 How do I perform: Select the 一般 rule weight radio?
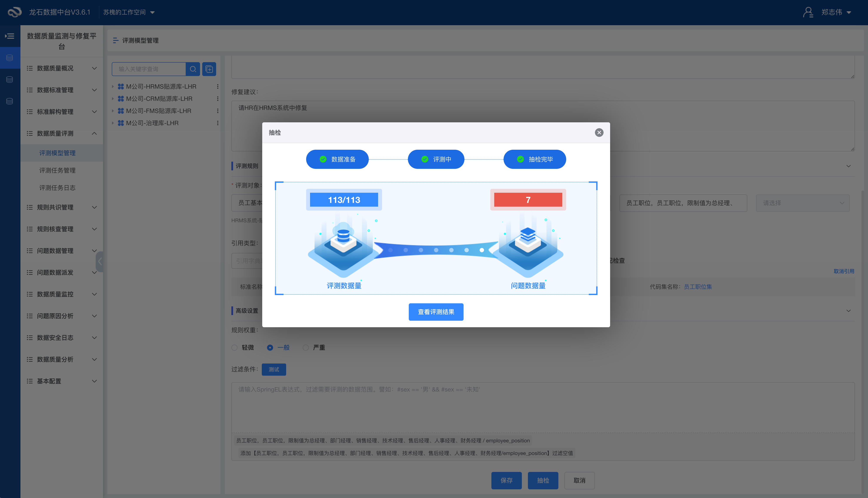270,347
